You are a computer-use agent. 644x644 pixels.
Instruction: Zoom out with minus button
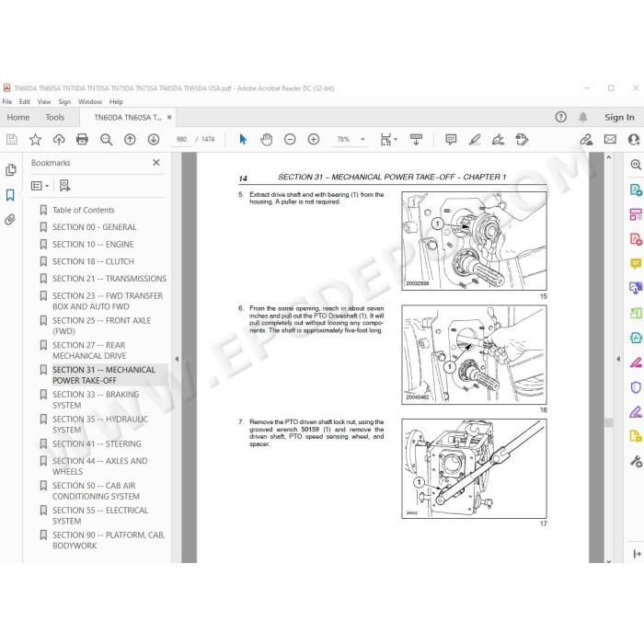[290, 140]
